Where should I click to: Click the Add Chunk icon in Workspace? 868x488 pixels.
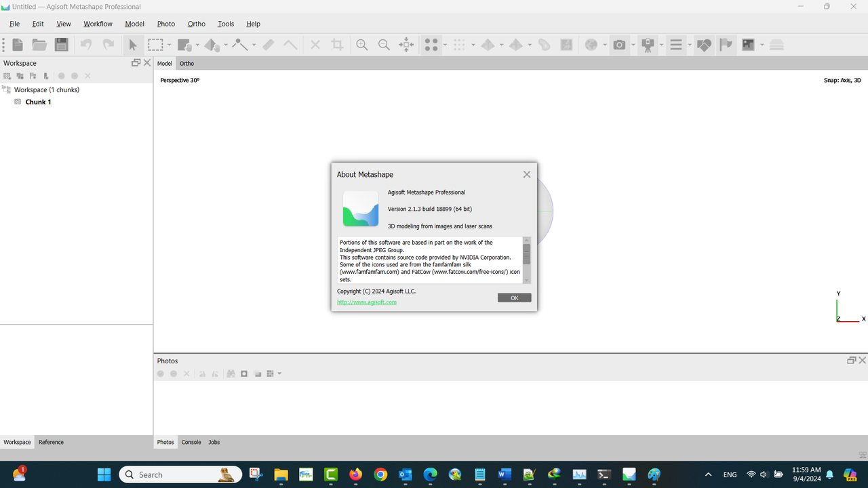(x=7, y=76)
